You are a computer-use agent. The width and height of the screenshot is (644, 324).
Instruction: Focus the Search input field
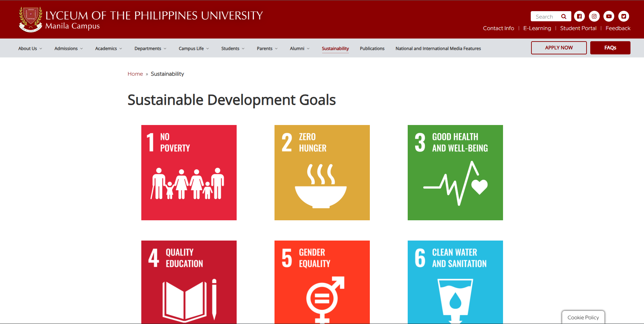pos(545,17)
